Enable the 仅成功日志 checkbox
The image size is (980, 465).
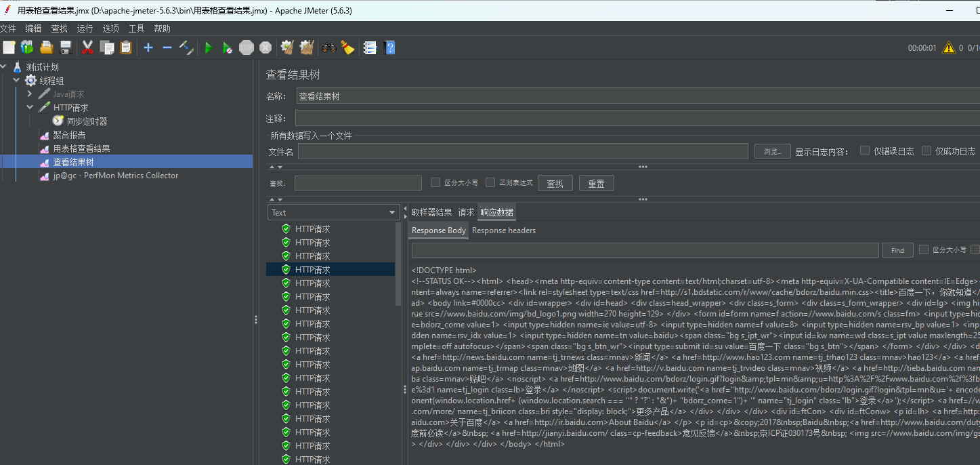tap(926, 150)
